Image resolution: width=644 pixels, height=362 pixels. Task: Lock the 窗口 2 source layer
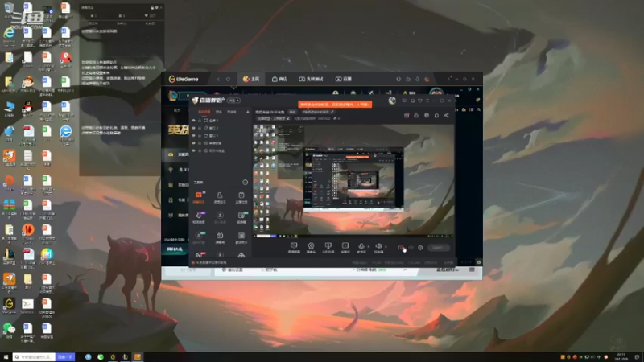tap(200, 128)
